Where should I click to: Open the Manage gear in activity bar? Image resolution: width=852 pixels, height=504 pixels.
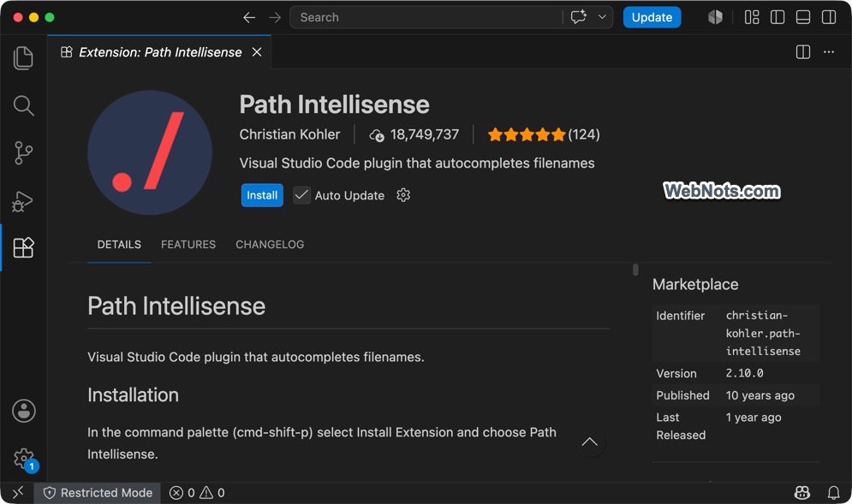(24, 460)
